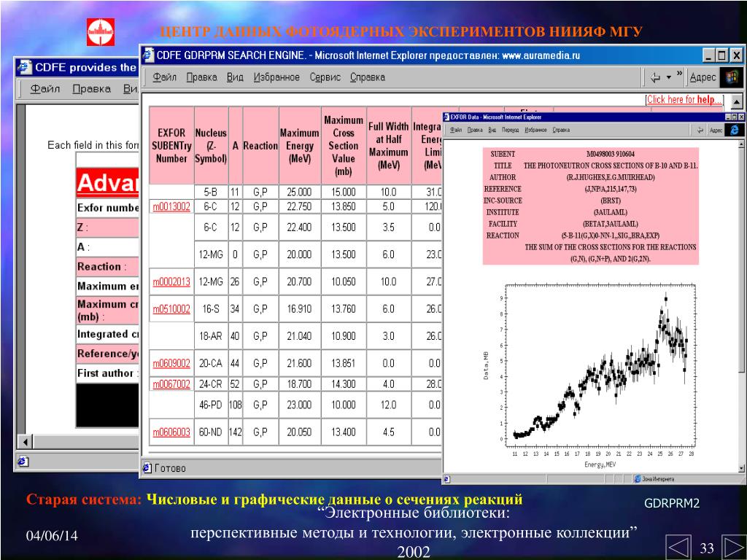
Task: Click the 'Reaction :' form label in CDFE window
Action: click(102, 267)
